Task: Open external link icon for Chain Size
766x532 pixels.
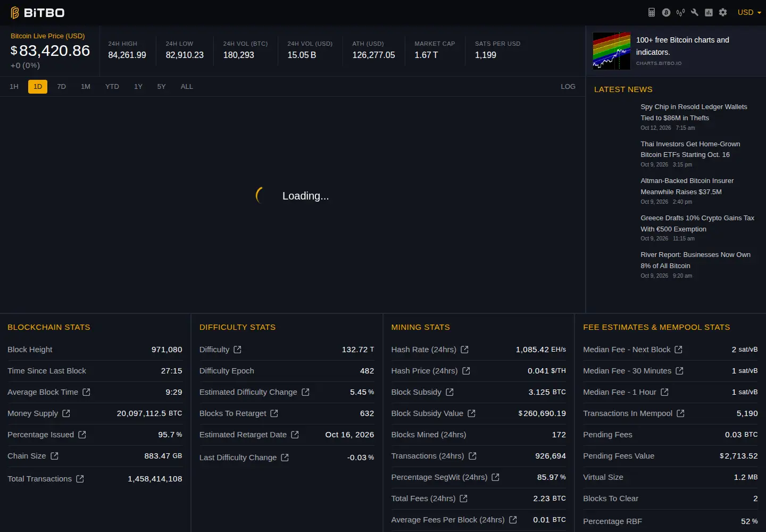Action: pos(54,456)
